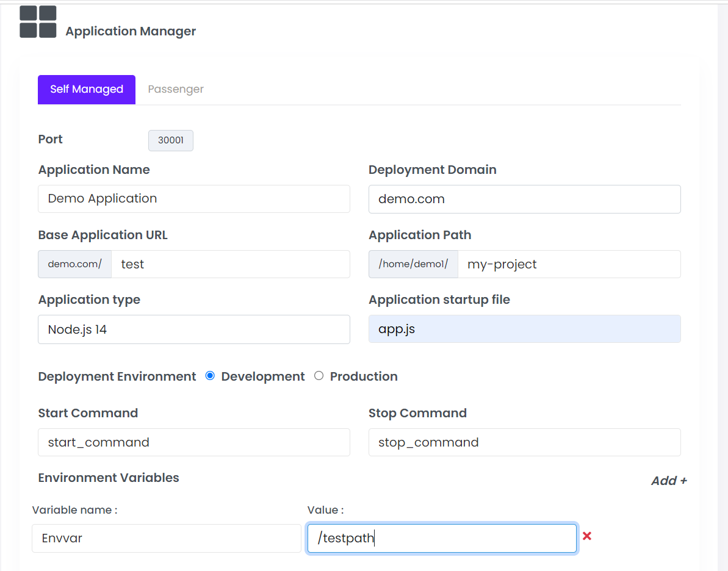Click the Application Manager grid icon

coord(38,22)
